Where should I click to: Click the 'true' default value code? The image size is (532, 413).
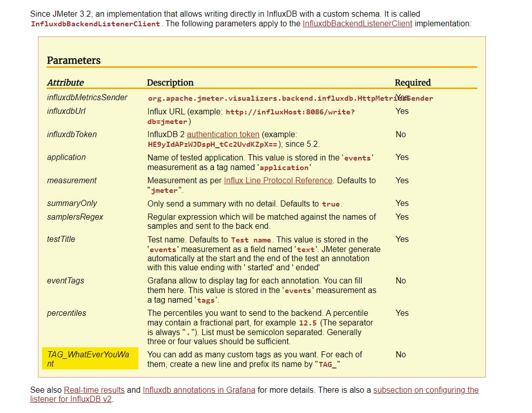point(331,204)
